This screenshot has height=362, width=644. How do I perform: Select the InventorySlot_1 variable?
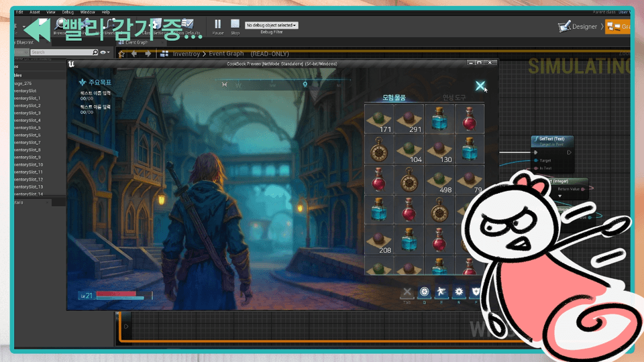pos(28,98)
